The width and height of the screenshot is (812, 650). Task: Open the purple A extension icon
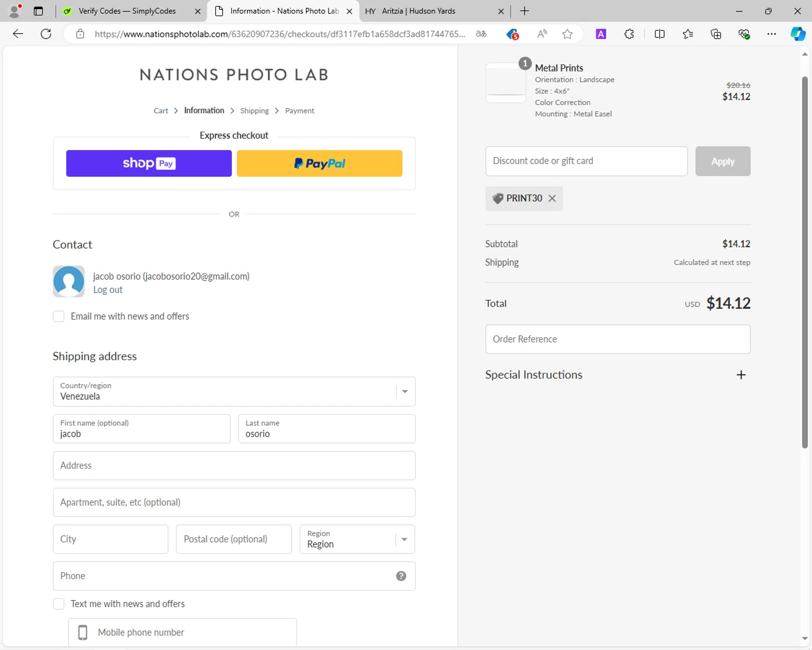pyautogui.click(x=601, y=34)
